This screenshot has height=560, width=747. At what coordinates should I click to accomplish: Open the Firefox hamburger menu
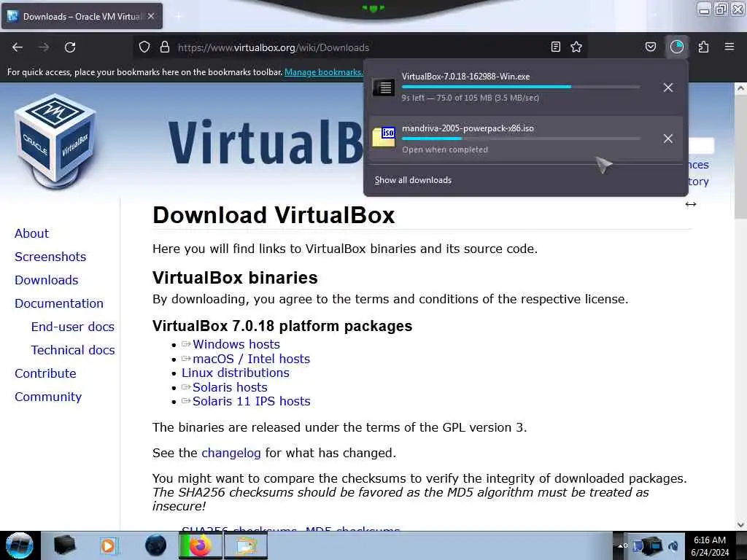[x=729, y=47]
